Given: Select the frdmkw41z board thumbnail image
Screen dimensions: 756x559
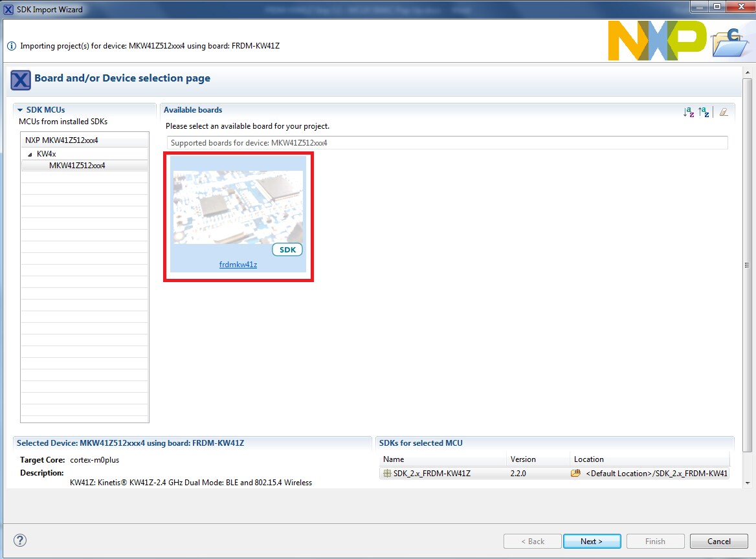Looking at the screenshot, I should pos(238,207).
